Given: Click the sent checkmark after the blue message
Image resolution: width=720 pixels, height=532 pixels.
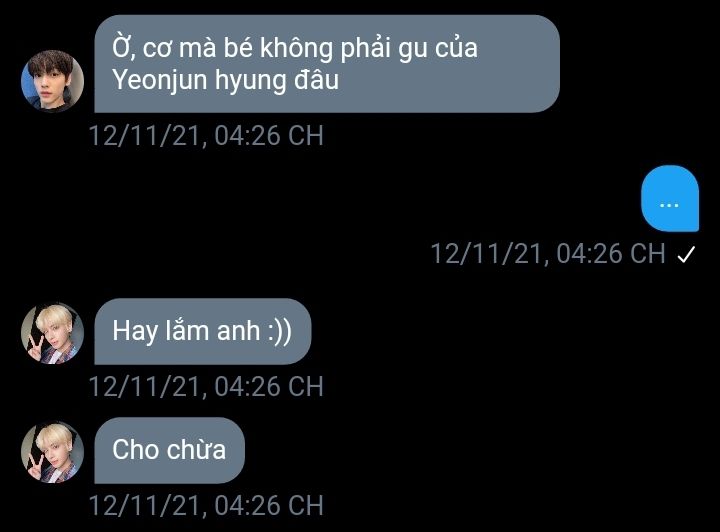Looking at the screenshot, I should coord(686,254).
